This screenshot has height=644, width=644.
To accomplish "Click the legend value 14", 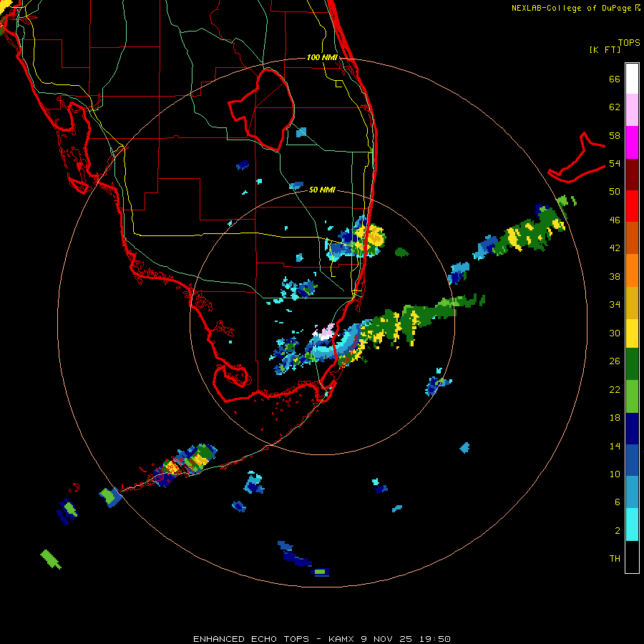I will pyautogui.click(x=615, y=446).
